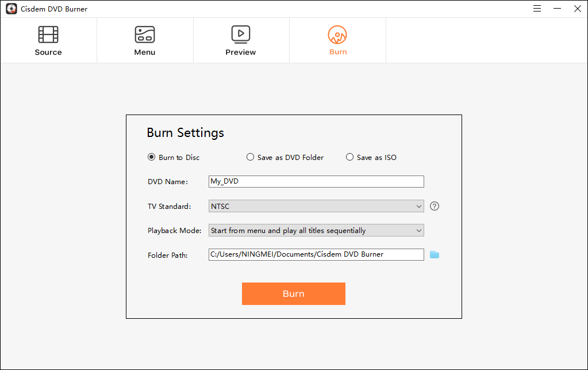
Task: Open TV Standard help question icon
Action: [435, 206]
